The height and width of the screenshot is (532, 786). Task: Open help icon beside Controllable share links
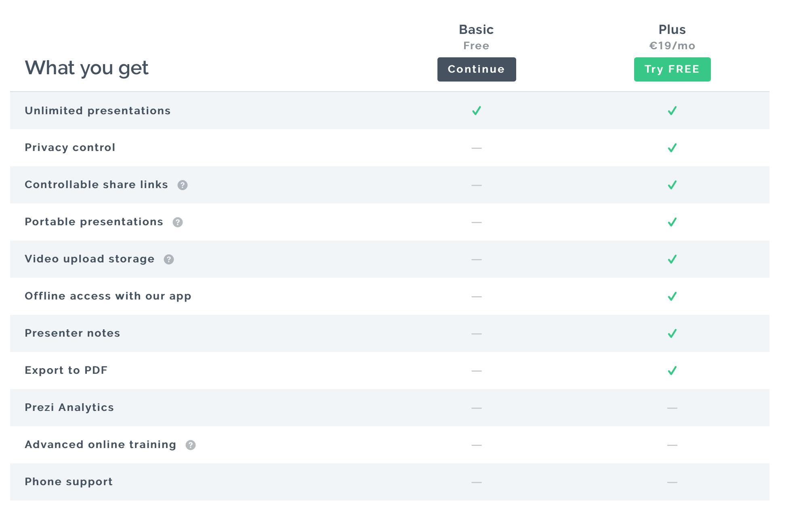click(x=183, y=185)
